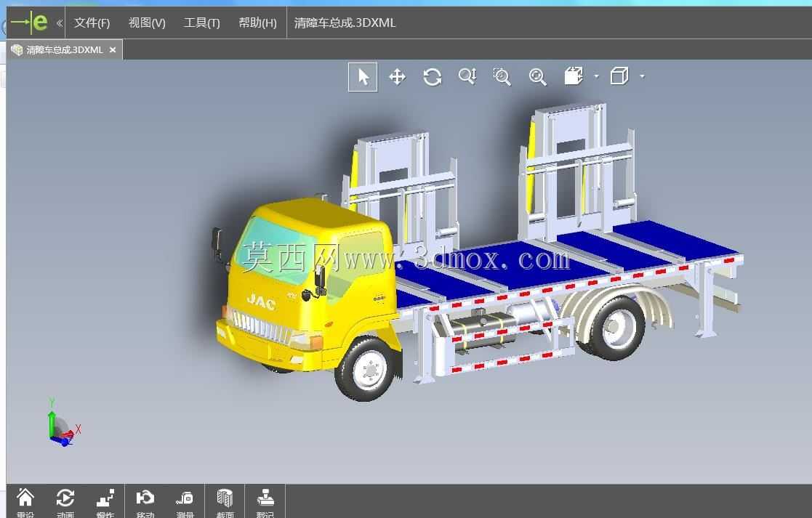Select the arrow pointer tool

(x=363, y=77)
